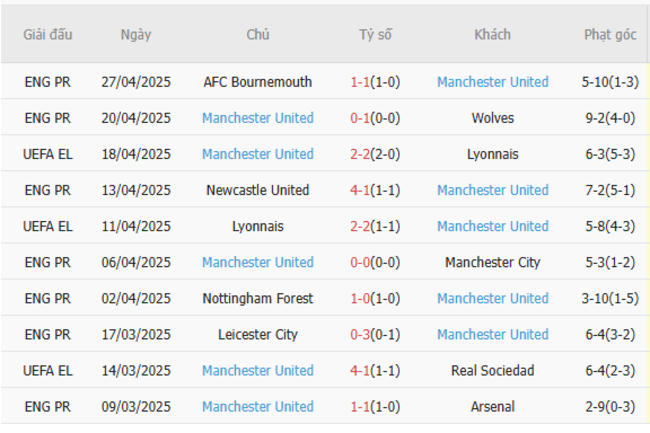650x433 pixels.
Task: Open the Real Sociedad team link
Action: click(x=492, y=370)
